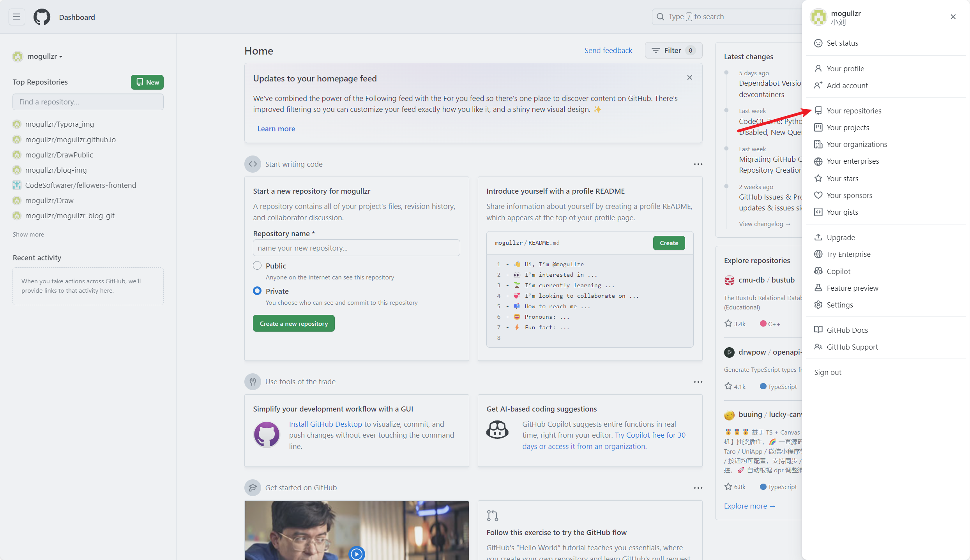The height and width of the screenshot is (560, 970).
Task: Open the Start writing code options menu
Action: (698, 164)
